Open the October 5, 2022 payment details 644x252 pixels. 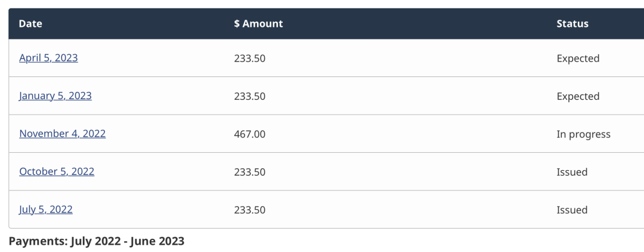(x=57, y=171)
